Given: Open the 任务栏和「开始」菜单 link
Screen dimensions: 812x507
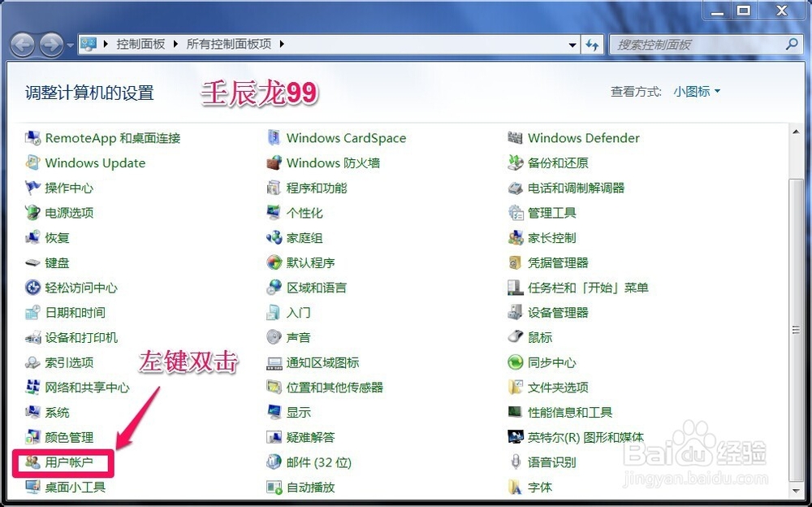Looking at the screenshot, I should coord(588,288).
